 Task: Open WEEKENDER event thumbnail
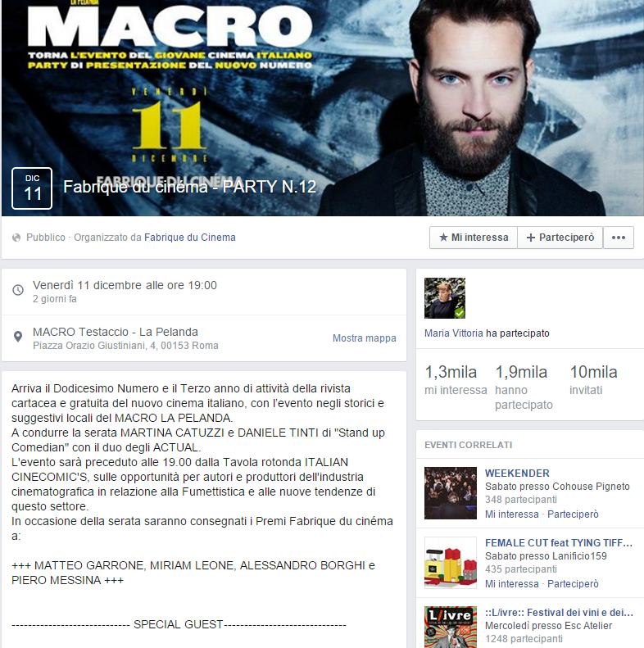[x=451, y=493]
